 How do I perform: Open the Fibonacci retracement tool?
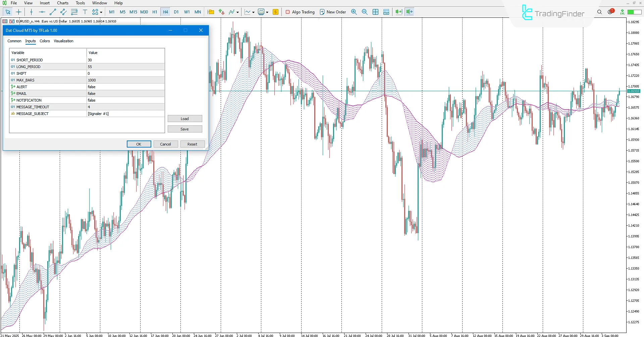pyautogui.click(x=74, y=12)
